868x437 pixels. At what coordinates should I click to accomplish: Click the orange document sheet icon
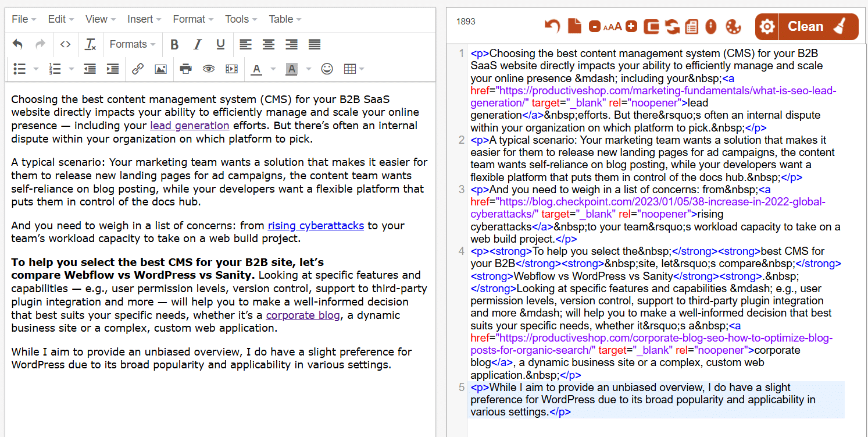coord(692,26)
